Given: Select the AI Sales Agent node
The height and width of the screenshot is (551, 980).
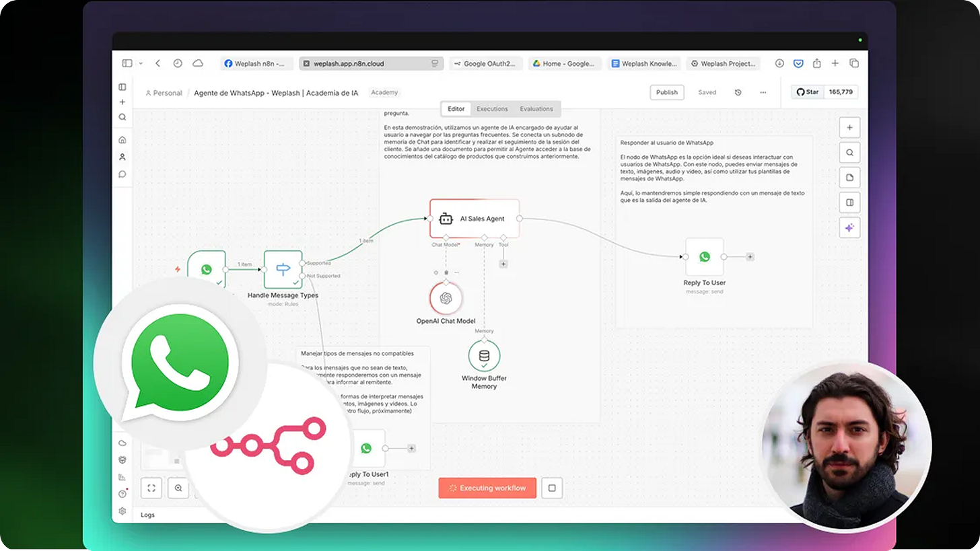Looking at the screenshot, I should pyautogui.click(x=475, y=219).
